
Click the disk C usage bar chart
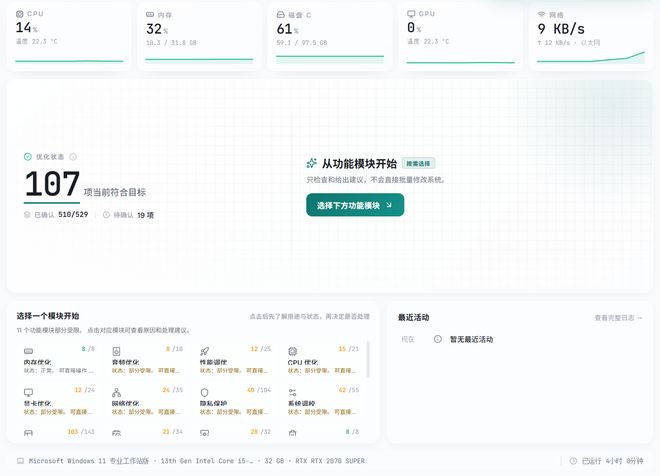pos(330,59)
